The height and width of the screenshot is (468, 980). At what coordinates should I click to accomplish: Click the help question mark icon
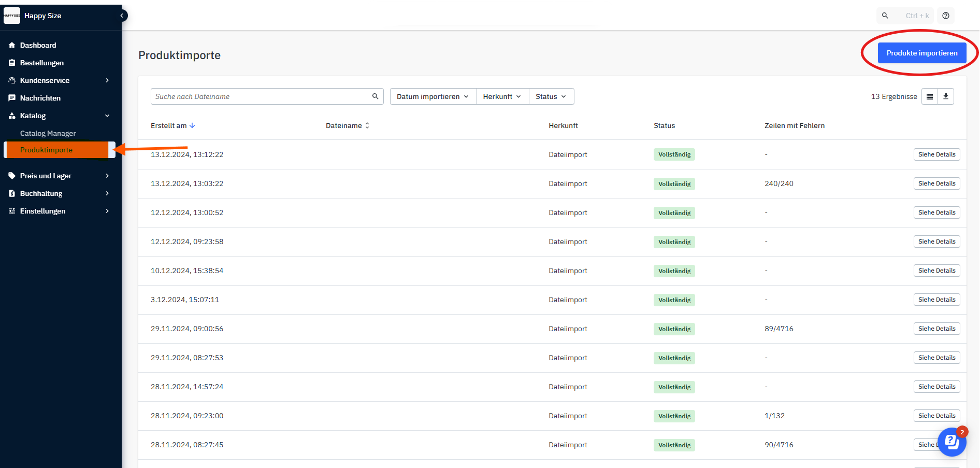(x=945, y=16)
